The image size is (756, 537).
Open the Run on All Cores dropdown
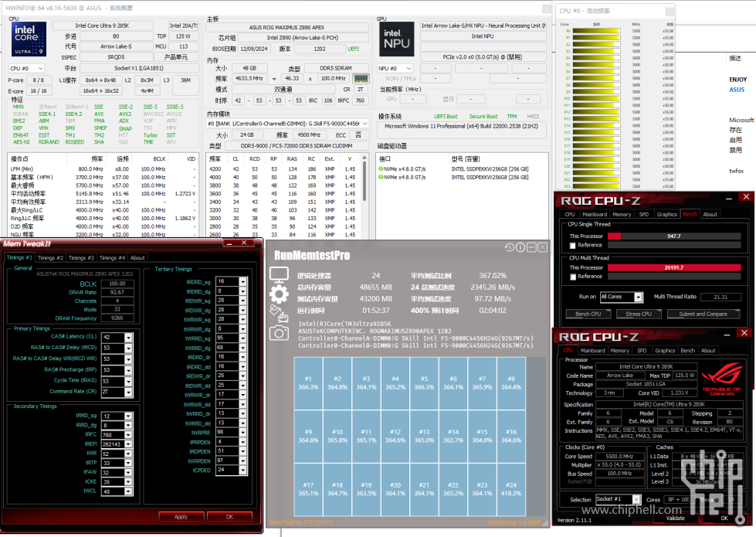(638, 297)
